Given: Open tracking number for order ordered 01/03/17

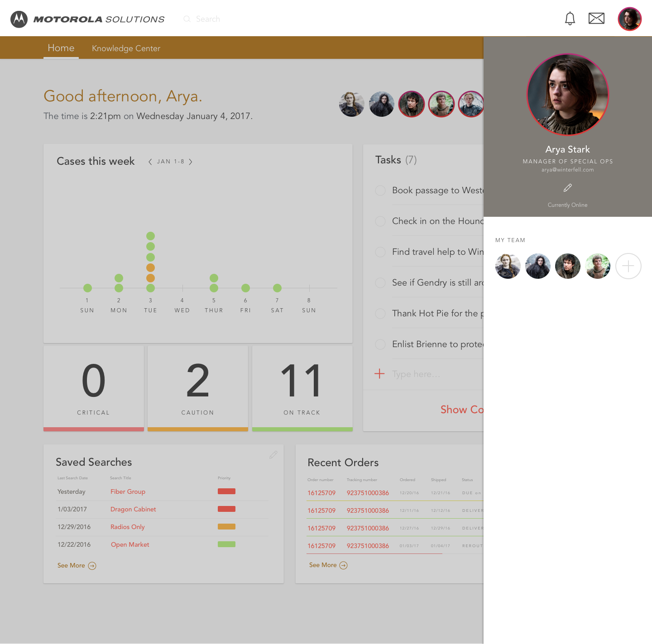Looking at the screenshot, I should (x=368, y=546).
